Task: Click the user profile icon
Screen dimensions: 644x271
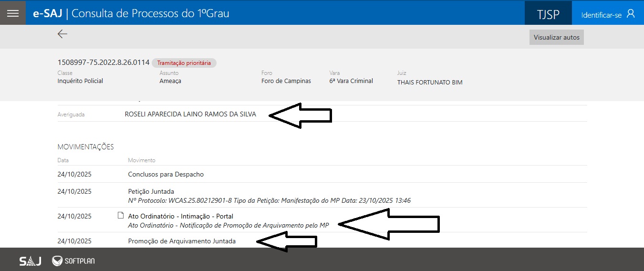Action: (x=631, y=13)
